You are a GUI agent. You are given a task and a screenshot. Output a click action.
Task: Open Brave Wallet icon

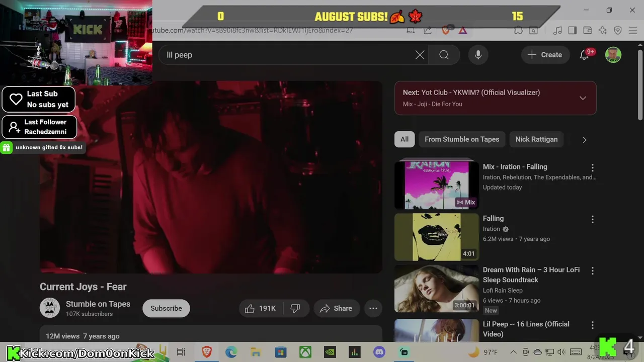pos(587,30)
